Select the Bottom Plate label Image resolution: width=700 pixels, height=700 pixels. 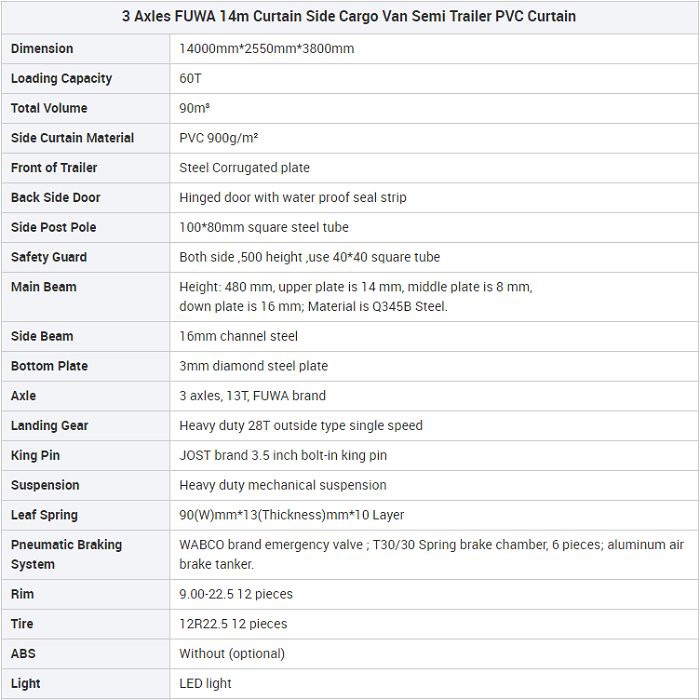49,366
